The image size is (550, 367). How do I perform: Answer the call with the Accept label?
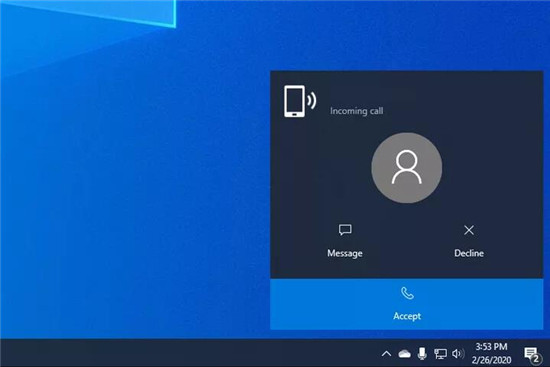coord(407,316)
